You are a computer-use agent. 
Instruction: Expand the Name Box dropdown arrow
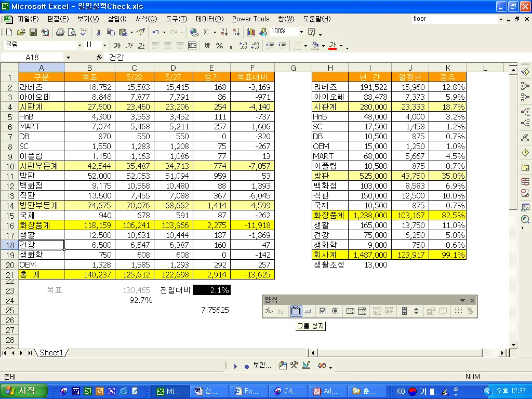(x=68, y=58)
